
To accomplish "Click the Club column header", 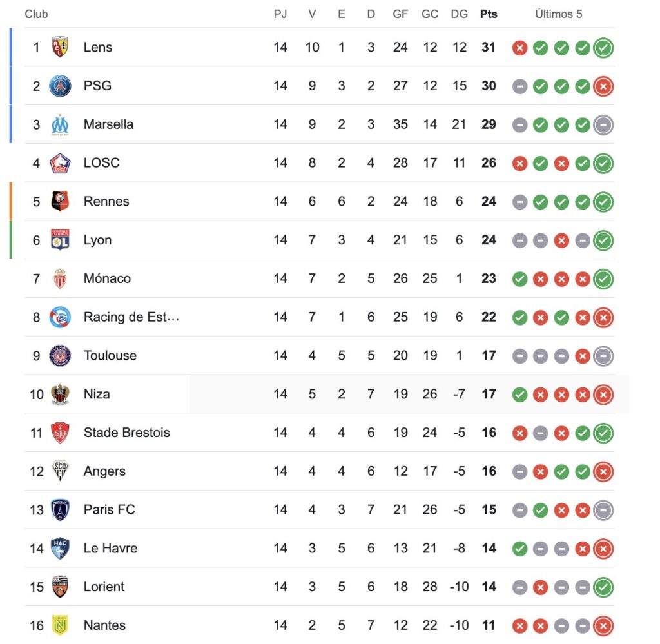I will click(x=37, y=14).
